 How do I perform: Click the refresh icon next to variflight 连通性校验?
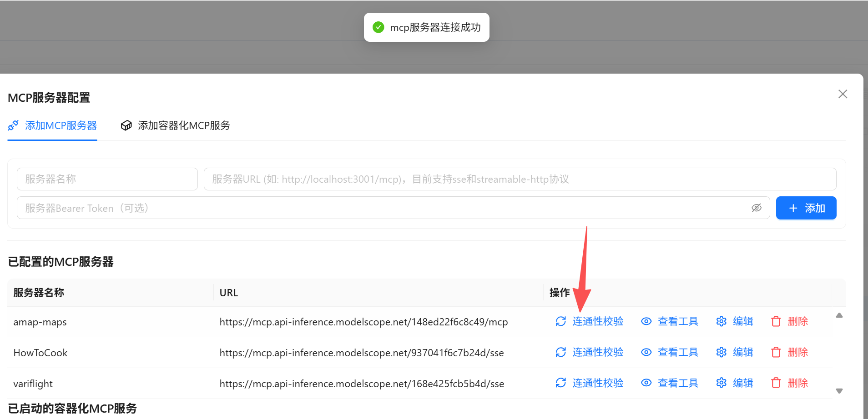(560, 383)
